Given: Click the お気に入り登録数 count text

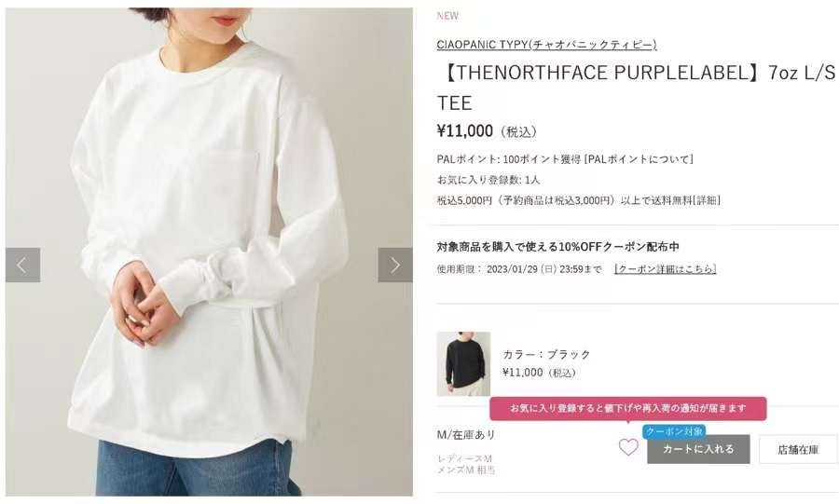Looking at the screenshot, I should (488, 180).
